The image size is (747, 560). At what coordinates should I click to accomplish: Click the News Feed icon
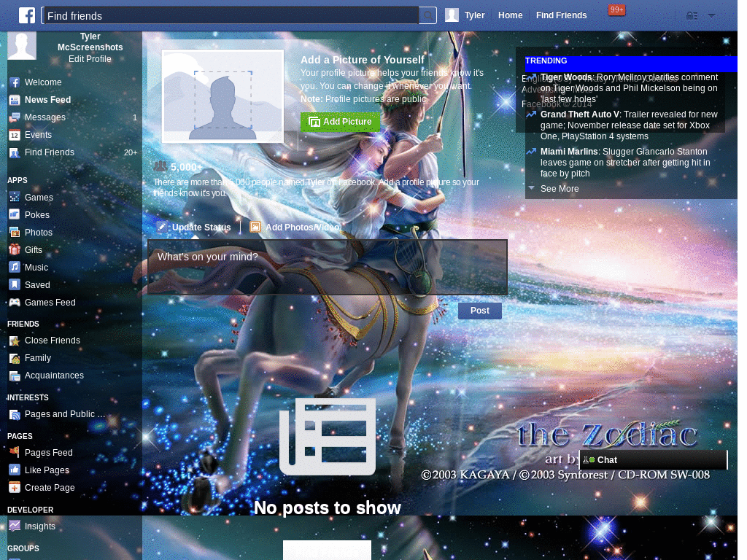pyautogui.click(x=15, y=100)
